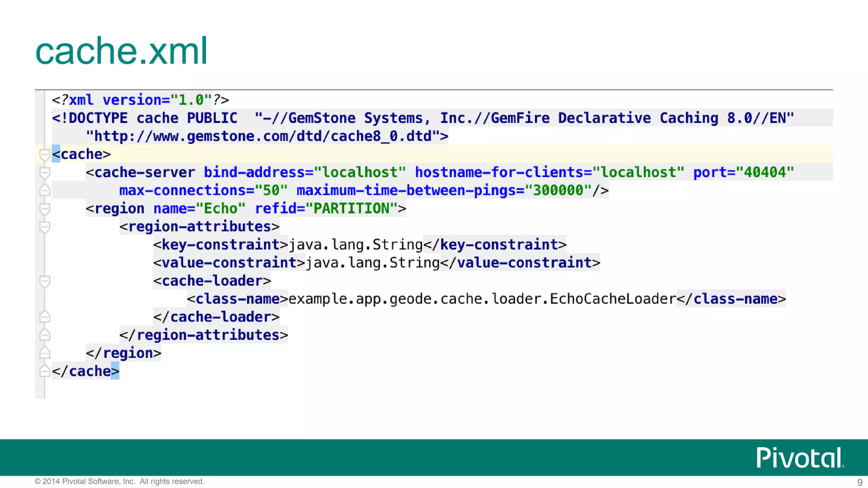This screenshot has height=488, width=868.
Task: Click hostname-for-clients="localhost" attribute
Action: pos(550,172)
